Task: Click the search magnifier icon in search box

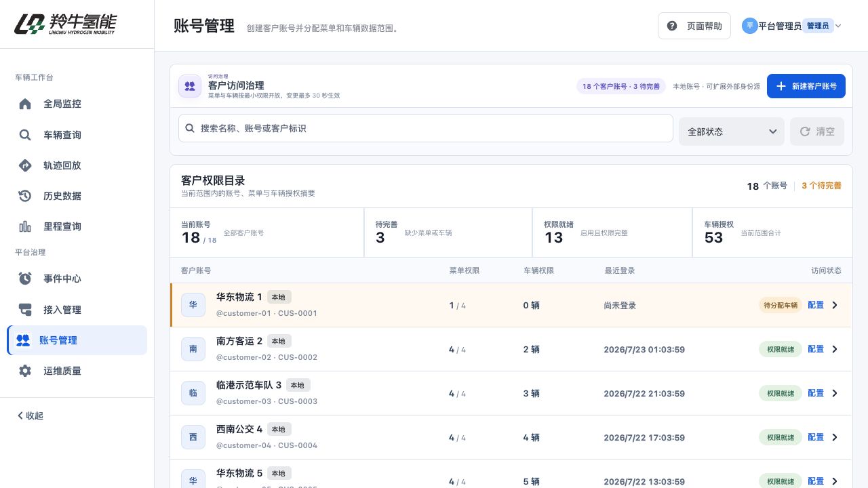Action: [191, 128]
